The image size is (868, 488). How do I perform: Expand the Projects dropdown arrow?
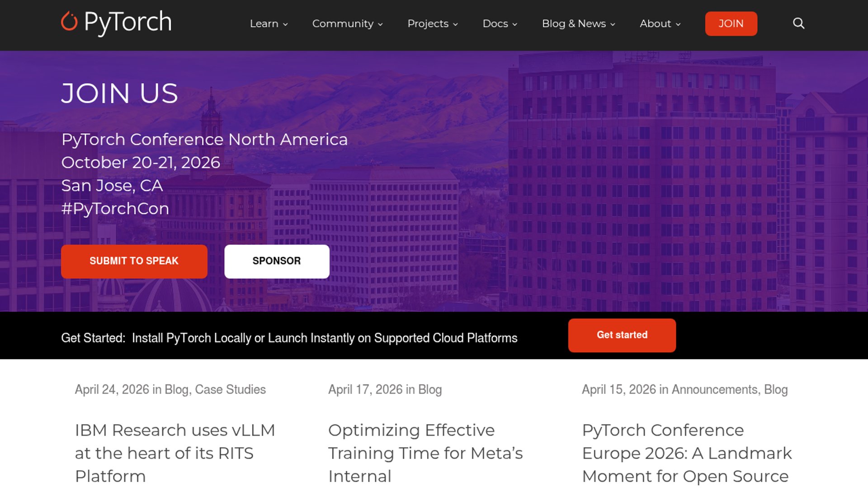[x=455, y=24]
